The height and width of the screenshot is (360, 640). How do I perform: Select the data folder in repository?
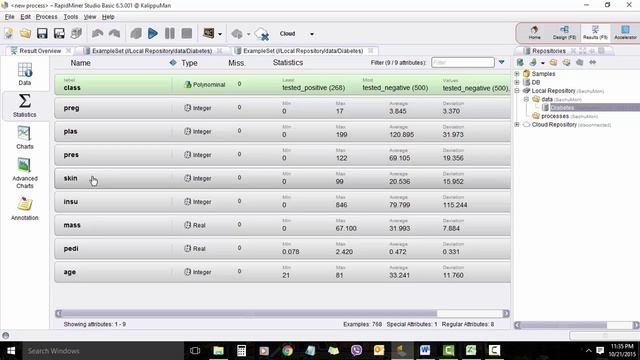[547, 99]
